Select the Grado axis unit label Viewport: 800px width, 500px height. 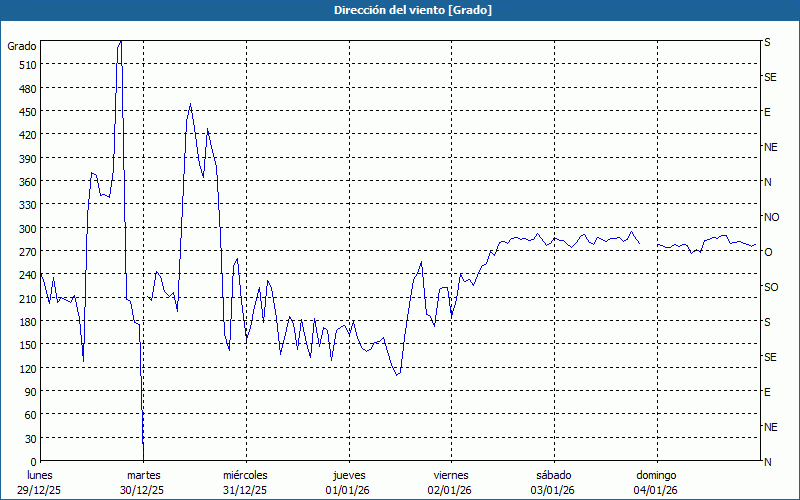click(x=22, y=46)
